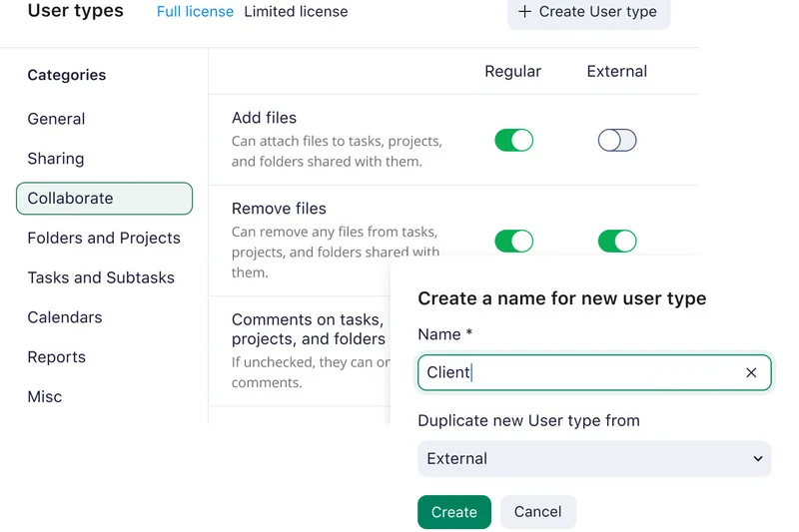Viewport: 799px width, 532px height.
Task: Click into the Name input field
Action: pyautogui.click(x=579, y=372)
